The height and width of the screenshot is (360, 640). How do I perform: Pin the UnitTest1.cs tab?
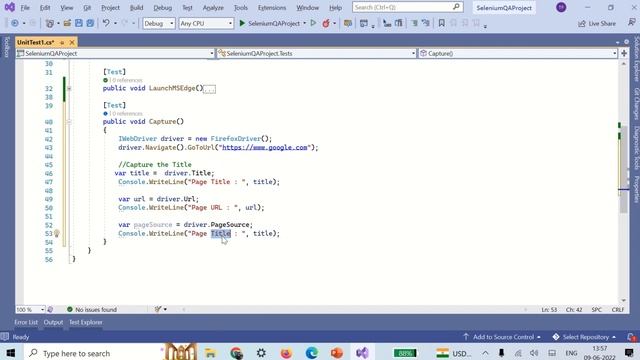click(x=62, y=42)
